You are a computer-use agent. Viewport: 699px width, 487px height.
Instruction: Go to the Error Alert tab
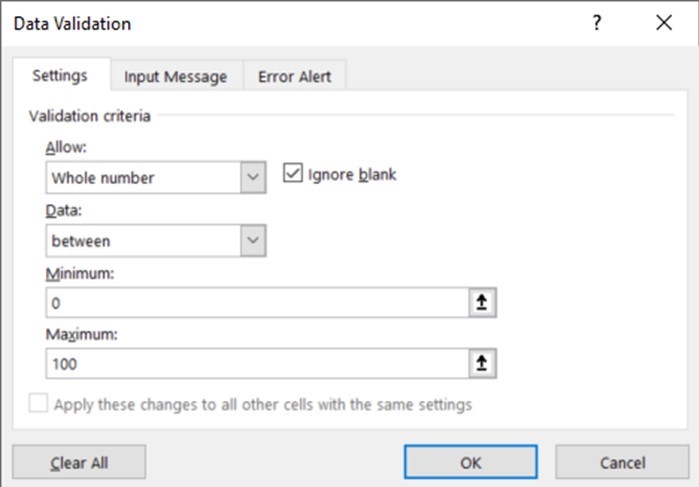coord(295,77)
